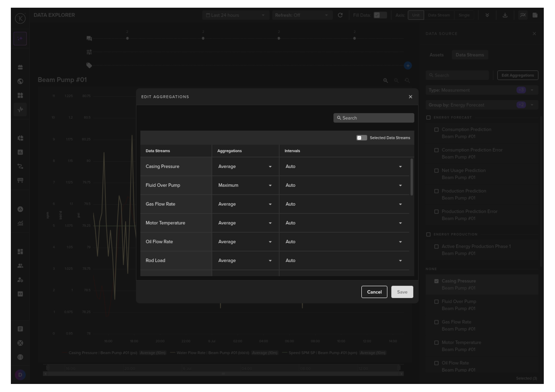Click the zoom in magnifier icon
This screenshot has width=555, height=392.
(385, 80)
